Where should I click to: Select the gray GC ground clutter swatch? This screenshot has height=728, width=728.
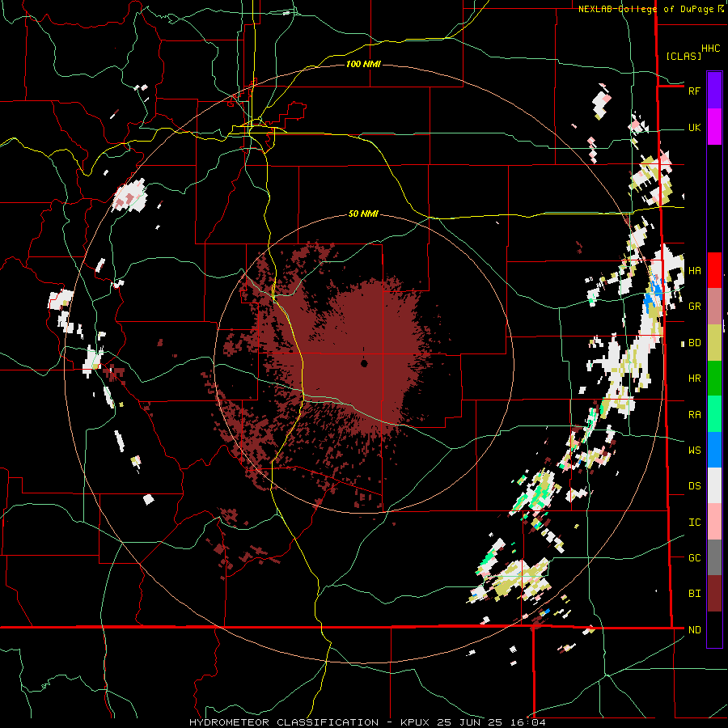point(714,557)
